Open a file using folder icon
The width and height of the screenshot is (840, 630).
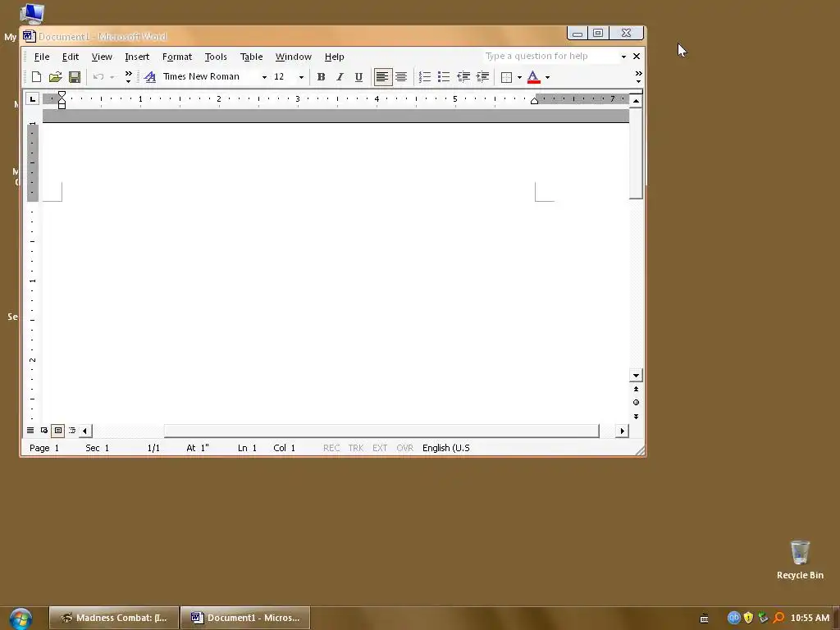coord(55,77)
